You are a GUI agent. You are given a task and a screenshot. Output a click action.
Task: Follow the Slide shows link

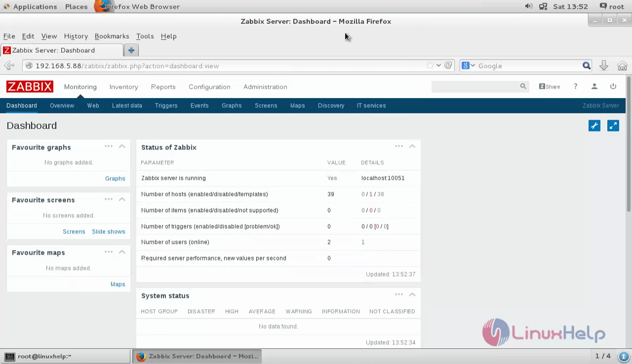pyautogui.click(x=109, y=231)
